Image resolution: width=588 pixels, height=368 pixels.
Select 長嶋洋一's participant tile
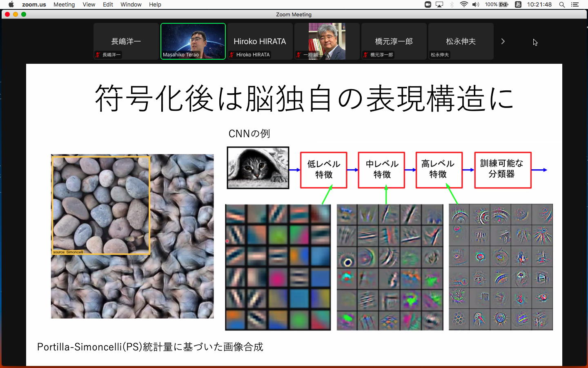click(126, 41)
